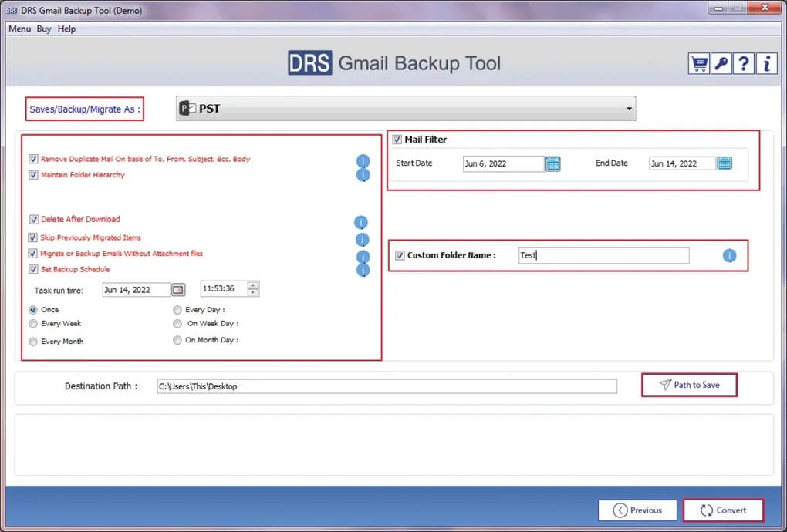This screenshot has width=787, height=532.
Task: Select the Every Day option
Action: click(177, 310)
